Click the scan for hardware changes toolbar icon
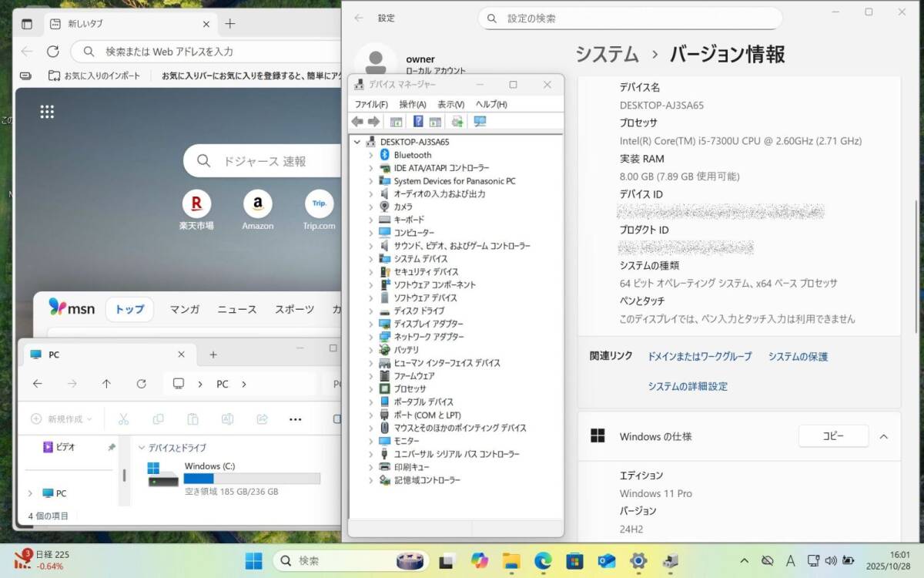The image size is (924, 578). 480,122
